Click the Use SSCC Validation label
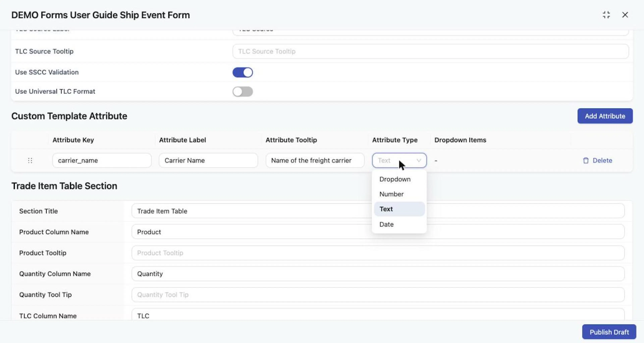Image resolution: width=644 pixels, height=343 pixels. point(47,72)
